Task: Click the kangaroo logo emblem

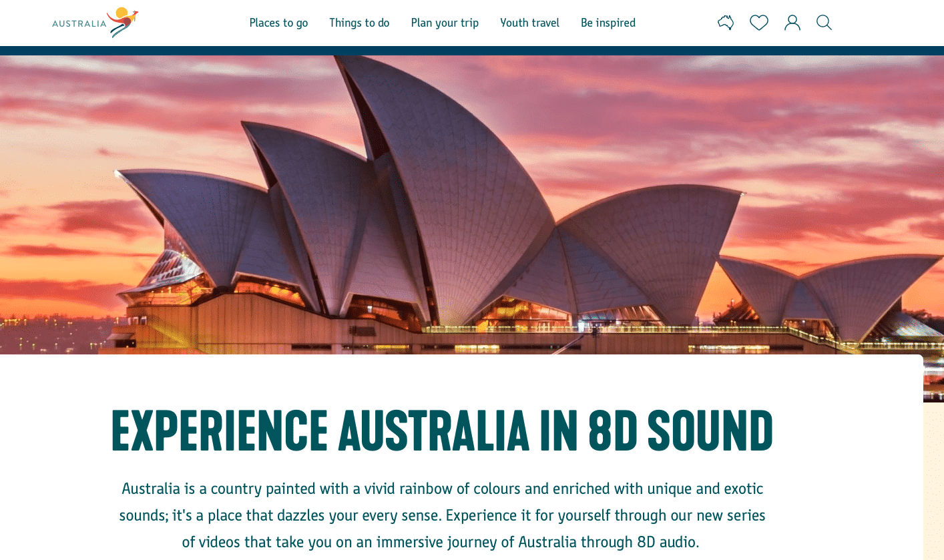Action: click(x=123, y=22)
